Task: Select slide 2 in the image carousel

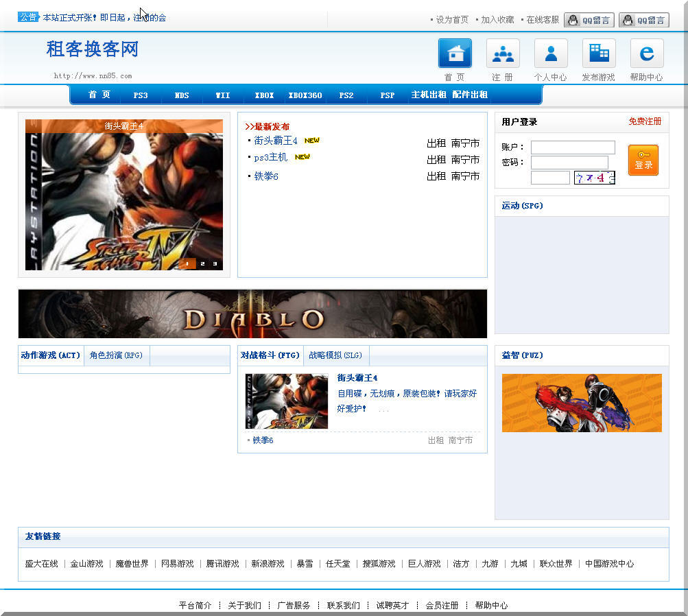Action: pyautogui.click(x=202, y=263)
